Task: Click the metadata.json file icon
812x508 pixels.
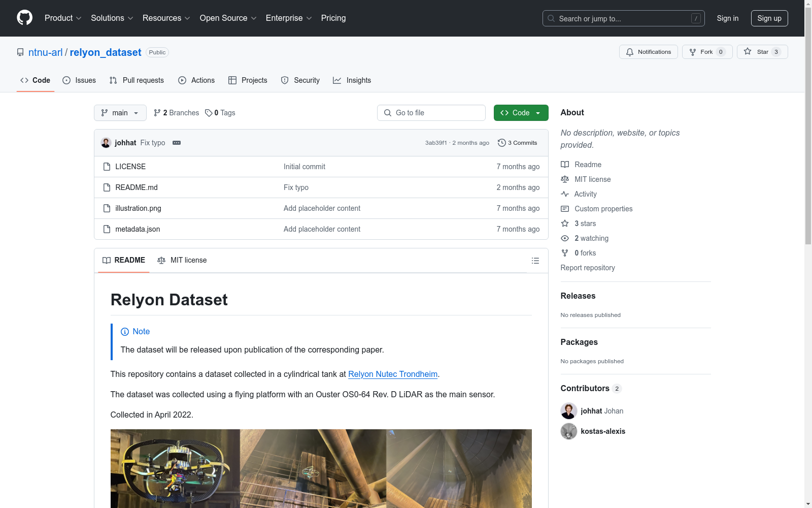Action: pos(107,229)
